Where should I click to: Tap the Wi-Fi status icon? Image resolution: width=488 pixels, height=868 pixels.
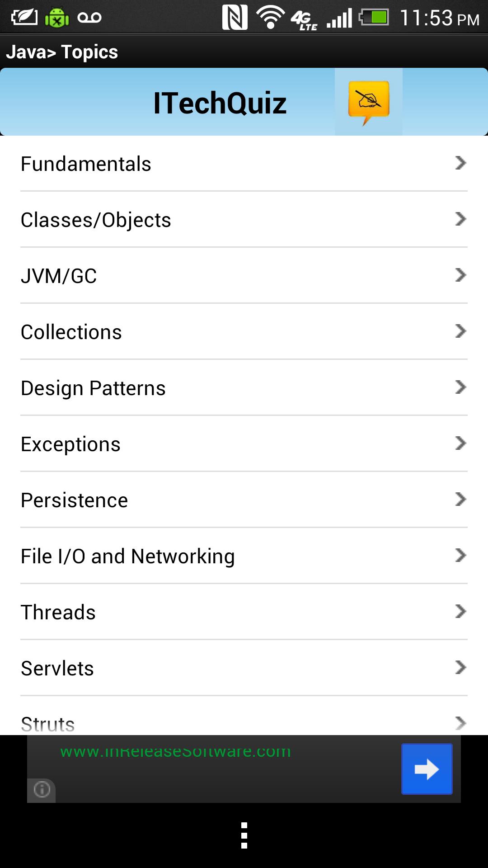pyautogui.click(x=271, y=18)
